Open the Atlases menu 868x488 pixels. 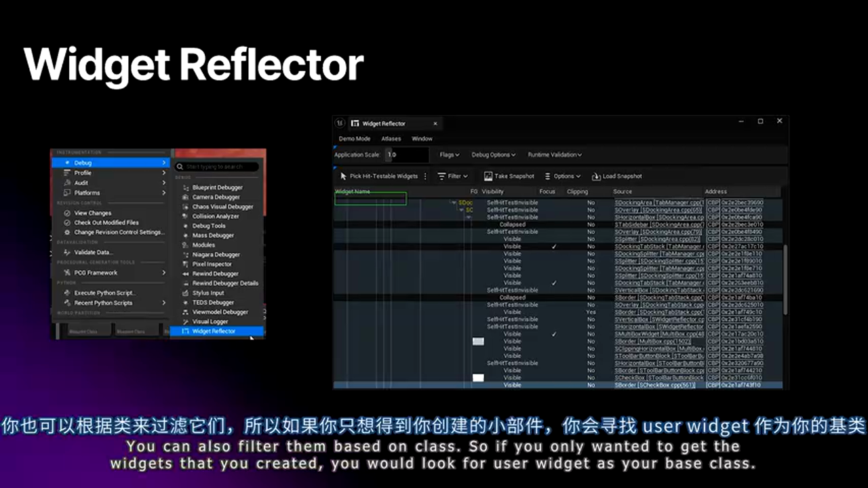[391, 138]
